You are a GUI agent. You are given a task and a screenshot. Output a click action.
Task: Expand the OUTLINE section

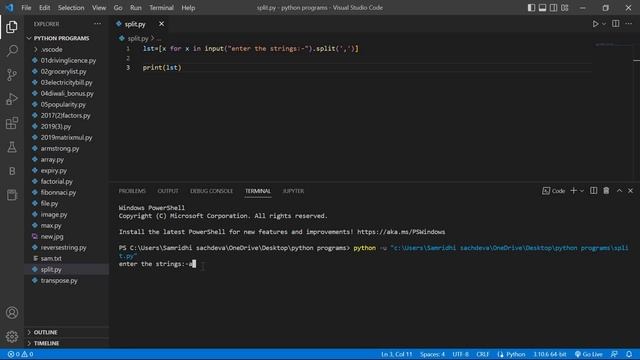click(x=45, y=332)
